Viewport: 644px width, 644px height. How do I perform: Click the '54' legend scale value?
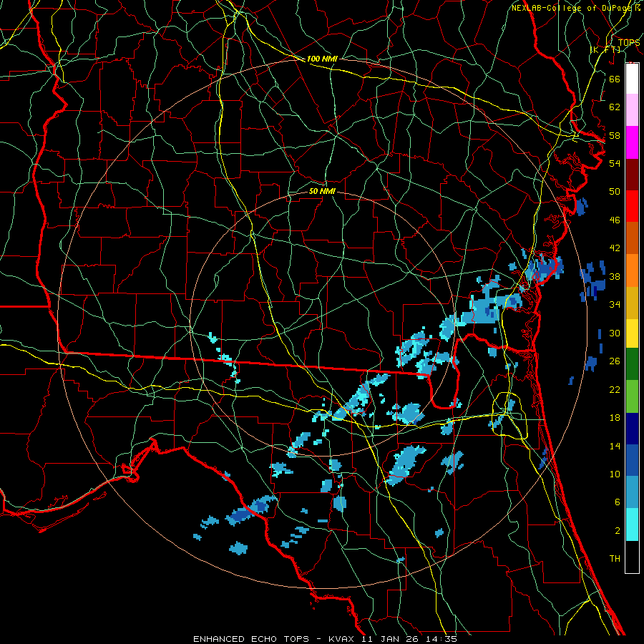(615, 163)
